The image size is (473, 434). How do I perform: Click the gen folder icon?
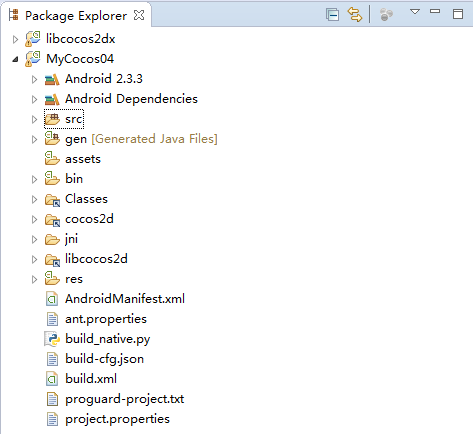52,138
